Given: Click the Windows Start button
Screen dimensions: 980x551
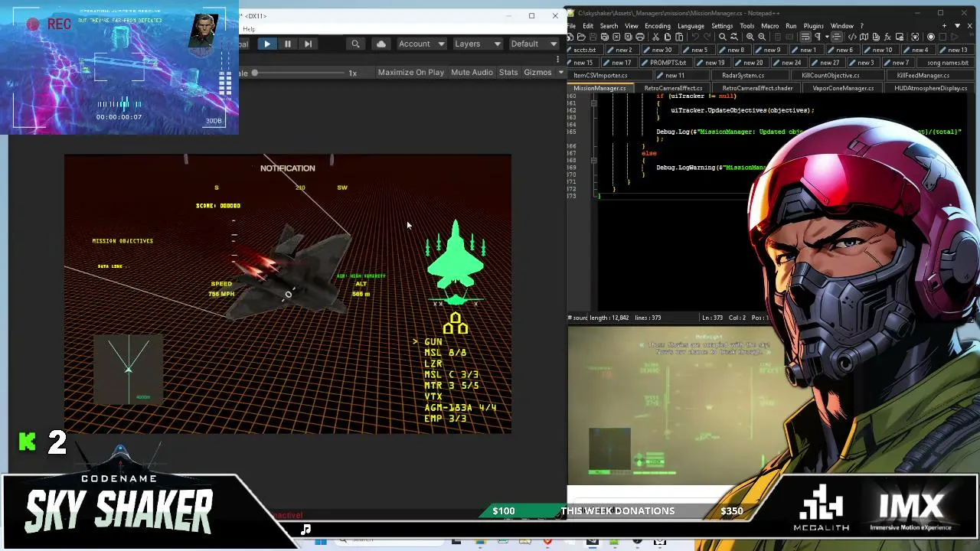Looking at the screenshot, I should [x=320, y=542].
